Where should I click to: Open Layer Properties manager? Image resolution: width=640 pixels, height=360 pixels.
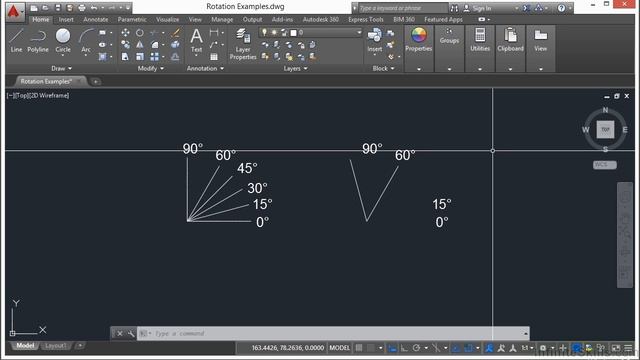243,44
